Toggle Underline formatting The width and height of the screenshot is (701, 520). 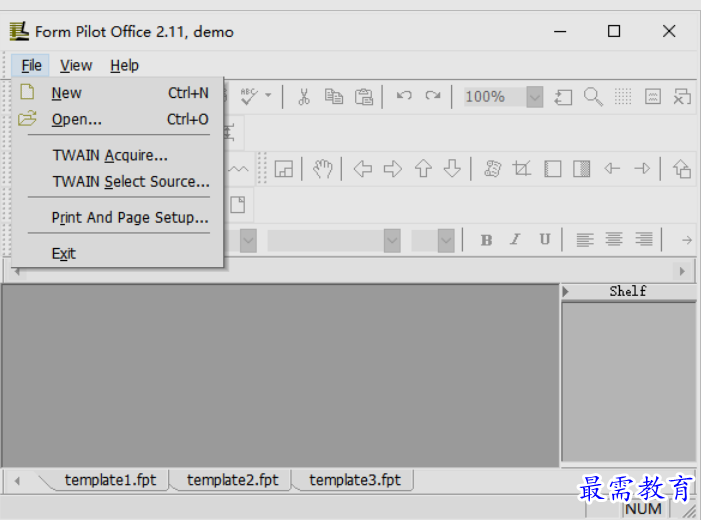tap(545, 240)
